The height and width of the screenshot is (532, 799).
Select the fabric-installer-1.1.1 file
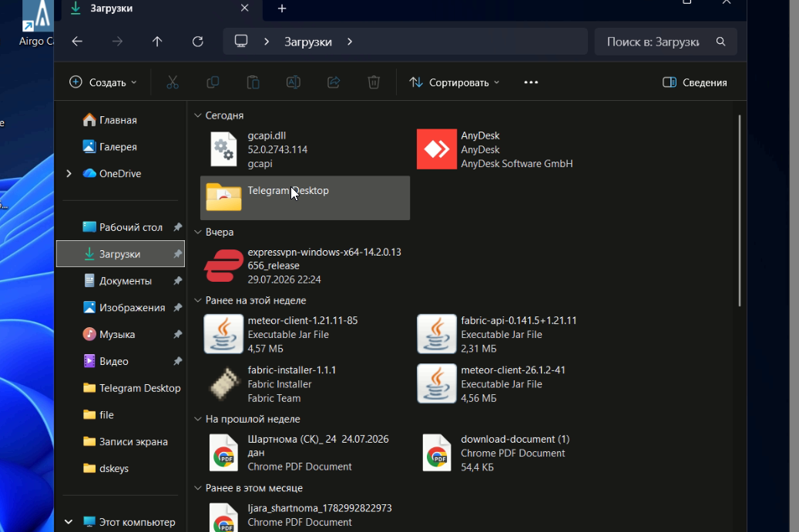tap(304, 384)
